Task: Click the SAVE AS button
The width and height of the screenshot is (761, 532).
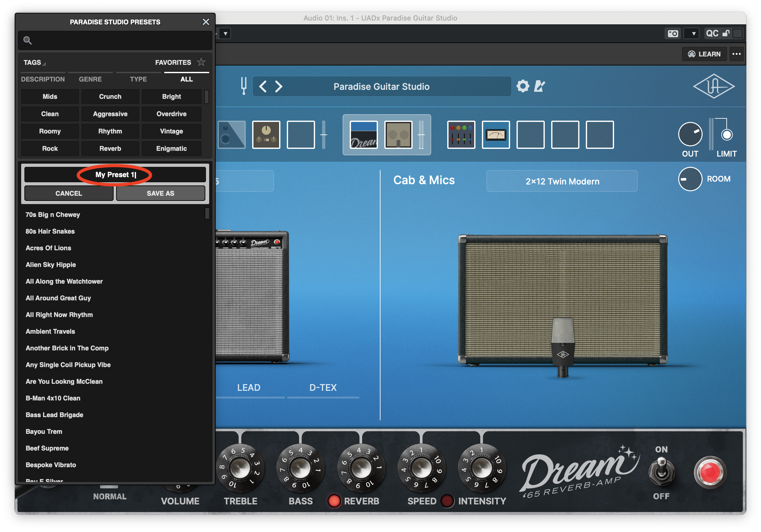Action: click(x=160, y=193)
